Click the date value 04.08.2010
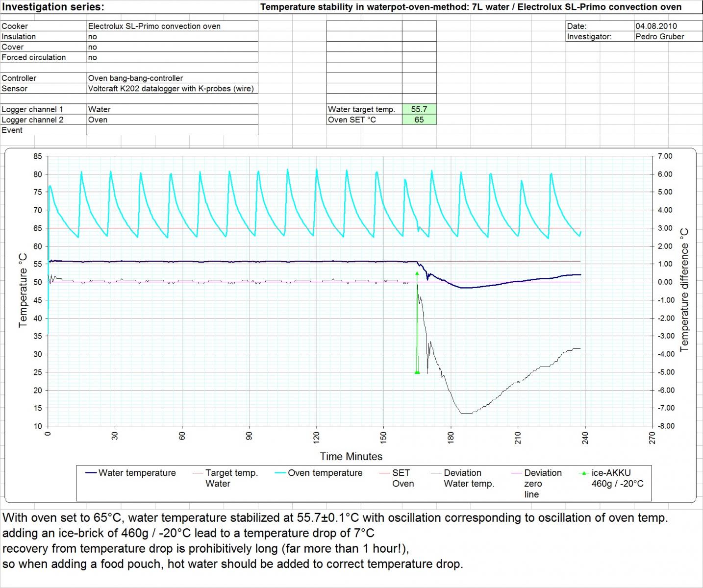Image resolution: width=703 pixels, height=588 pixels. (668, 26)
